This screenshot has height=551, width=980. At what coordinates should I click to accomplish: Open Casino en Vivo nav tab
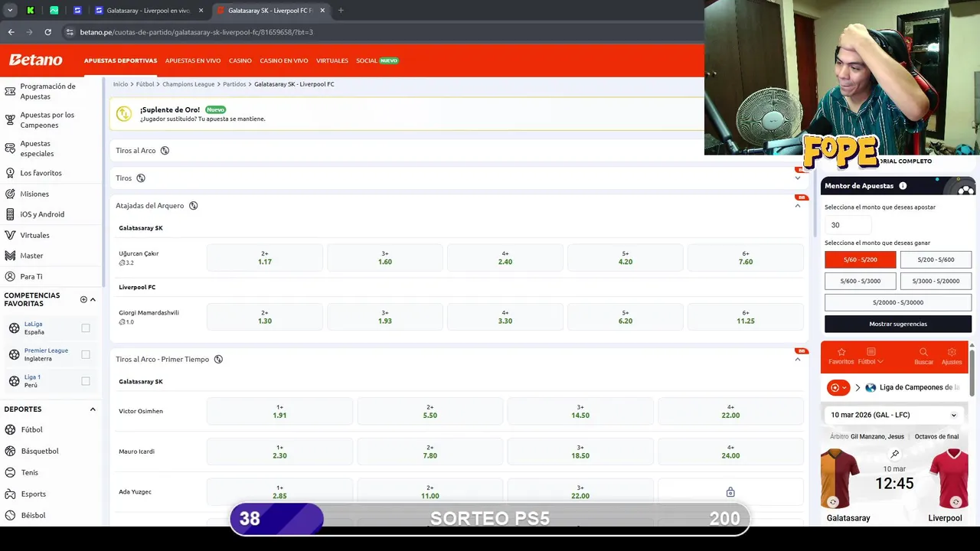coord(284,60)
